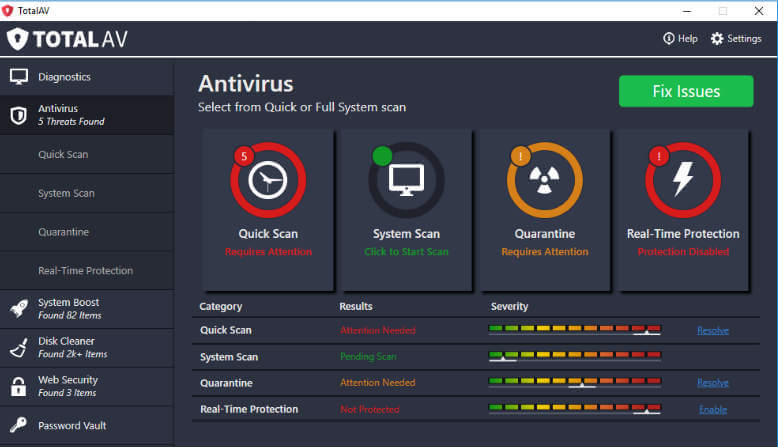The image size is (778, 447).
Task: Click the Settings label in header
Action: 744,38
